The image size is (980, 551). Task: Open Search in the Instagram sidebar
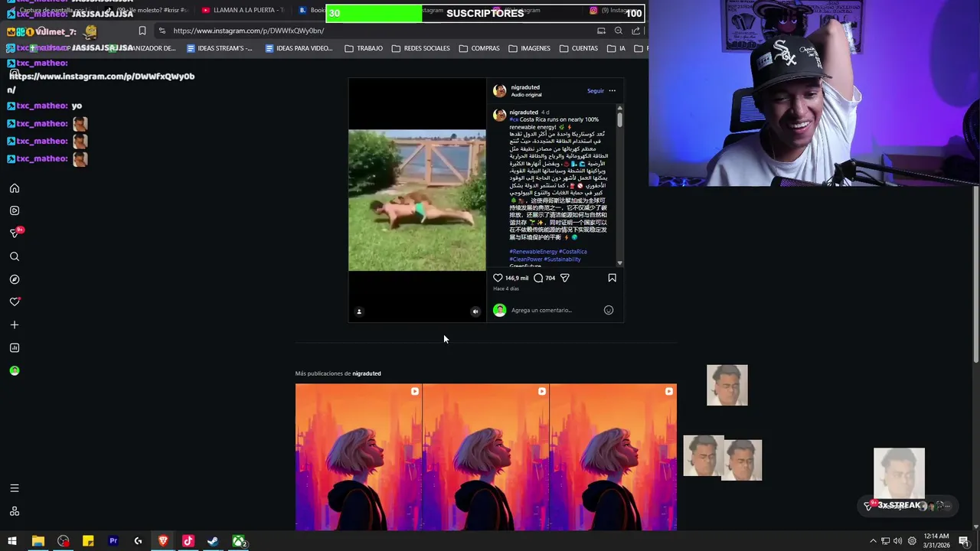pos(14,256)
